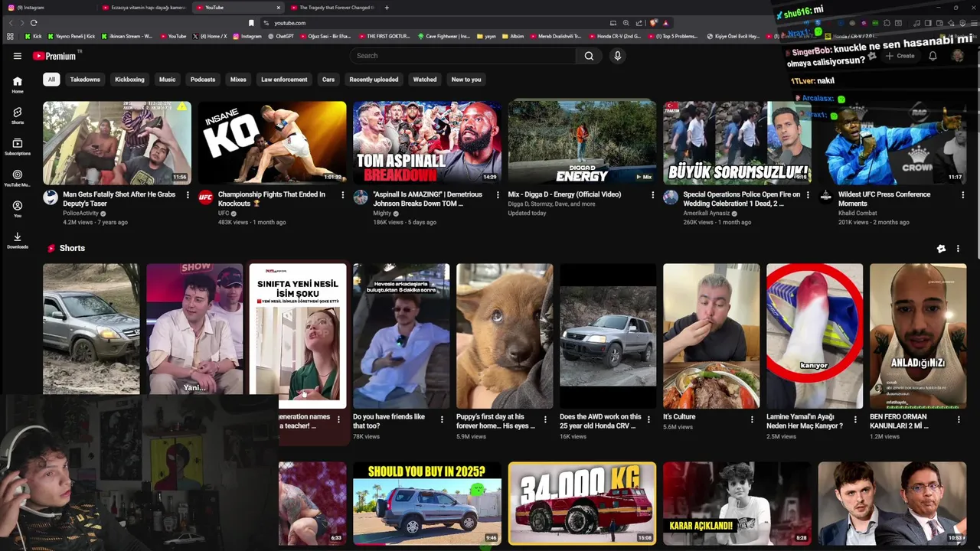Open Shorts from the left sidebar

coord(18,116)
